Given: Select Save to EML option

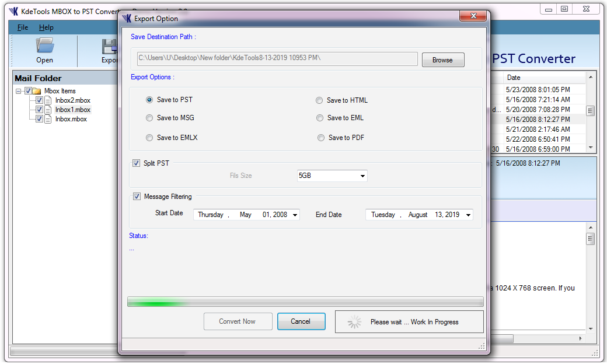Looking at the screenshot, I should coord(320,118).
